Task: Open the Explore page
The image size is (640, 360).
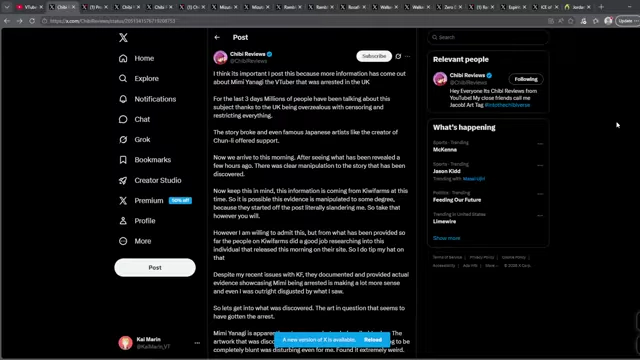Action: coord(138,78)
